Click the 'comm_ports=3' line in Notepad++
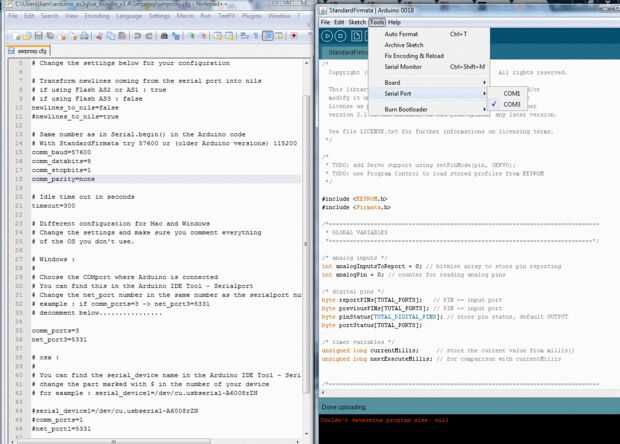 point(55,330)
